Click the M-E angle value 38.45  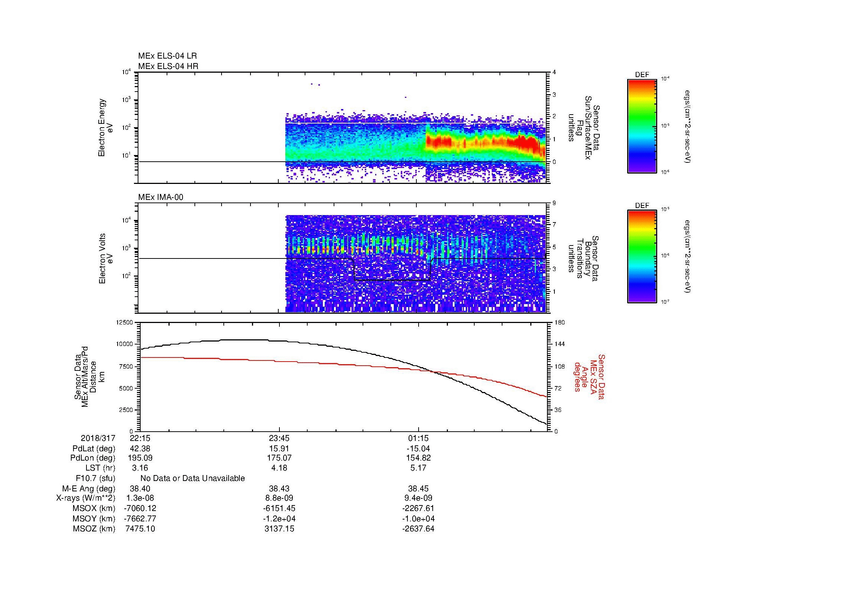419,489
